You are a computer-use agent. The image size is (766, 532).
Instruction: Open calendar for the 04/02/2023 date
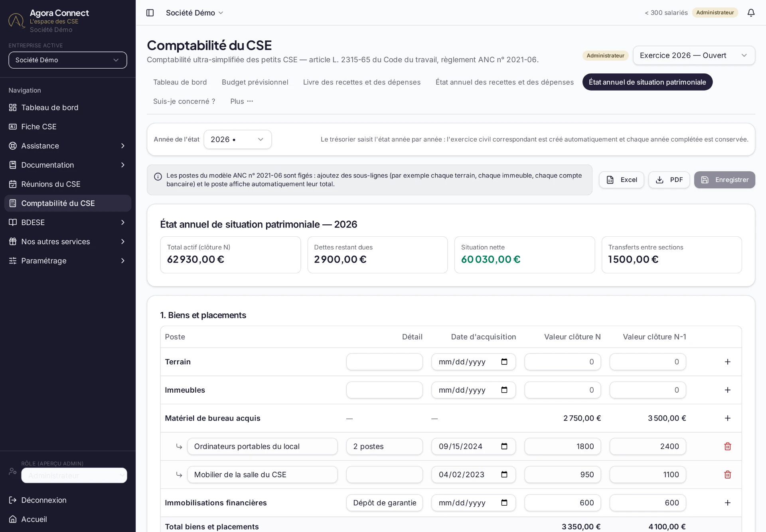504,475
